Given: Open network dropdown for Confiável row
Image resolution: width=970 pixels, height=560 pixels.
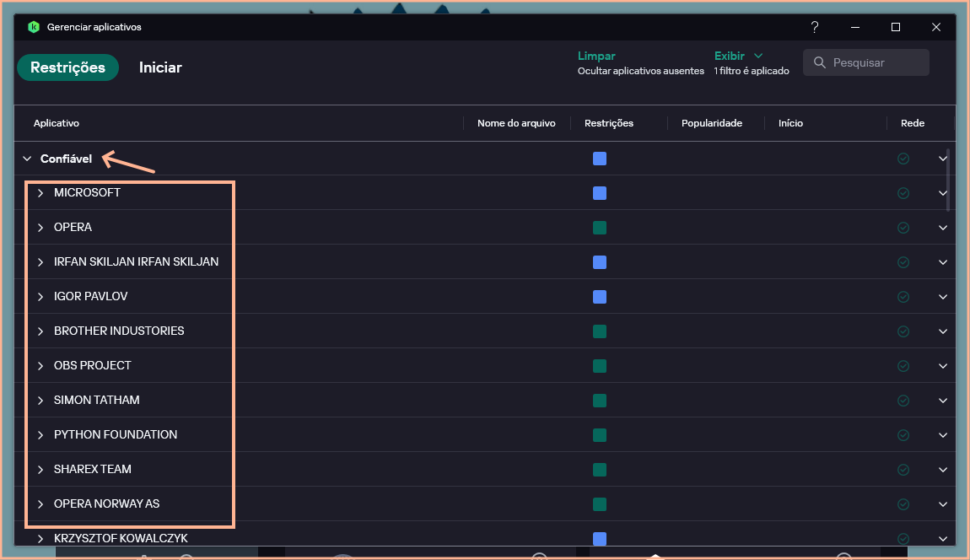Looking at the screenshot, I should tap(943, 159).
